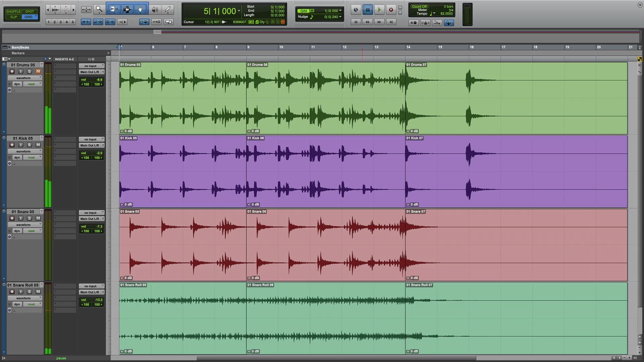The image size is (644, 362).
Task: Open automation mode dropdown on Snare Roll track
Action: (32, 304)
